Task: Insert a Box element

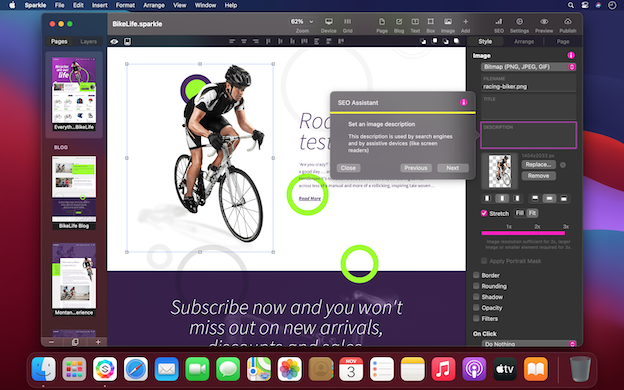Action: [431, 25]
